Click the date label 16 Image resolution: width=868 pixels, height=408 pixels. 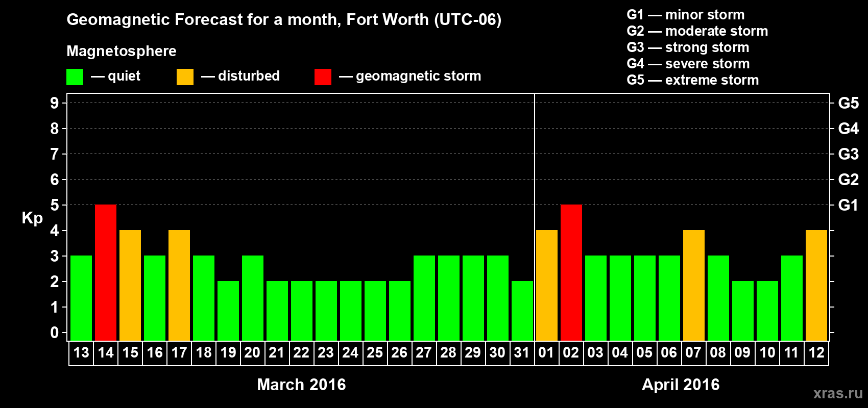pos(155,352)
